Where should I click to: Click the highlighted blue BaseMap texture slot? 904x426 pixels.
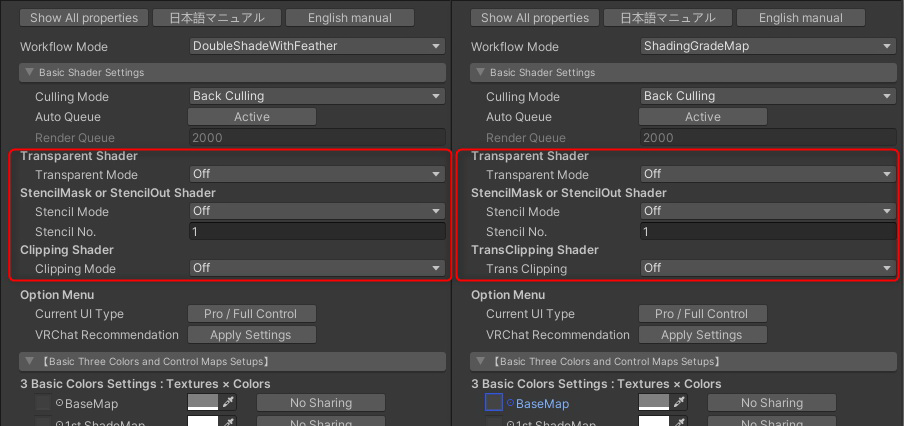point(494,403)
